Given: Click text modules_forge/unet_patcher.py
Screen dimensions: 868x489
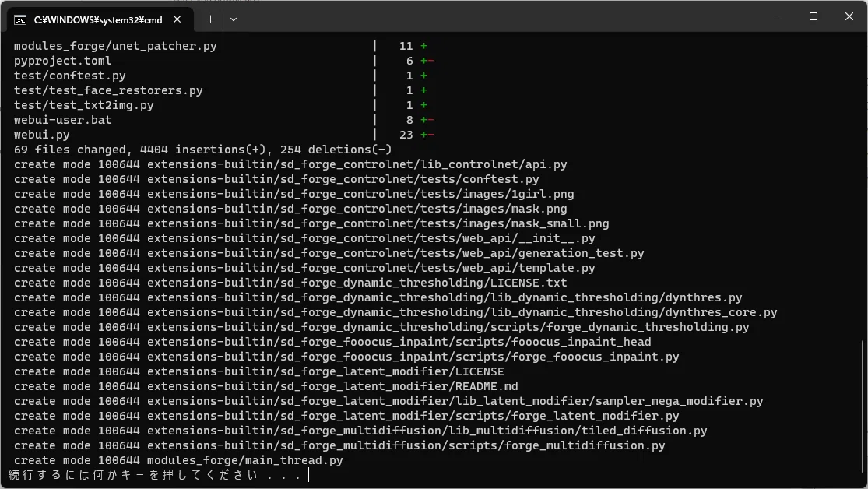Looking at the screenshot, I should [115, 46].
